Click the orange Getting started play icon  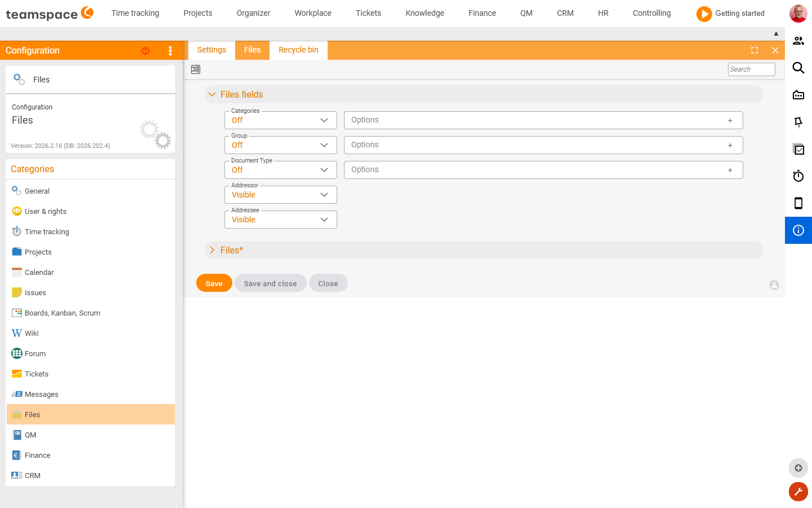pyautogui.click(x=704, y=14)
